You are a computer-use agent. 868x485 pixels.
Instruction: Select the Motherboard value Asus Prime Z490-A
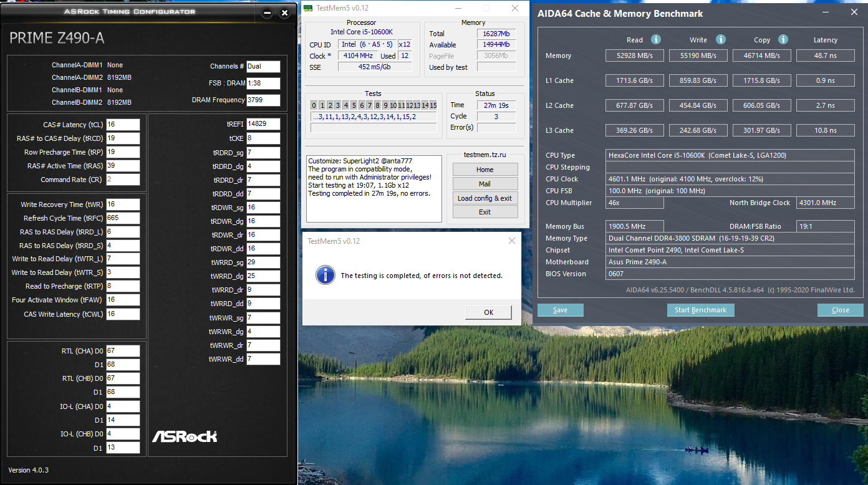pos(730,262)
